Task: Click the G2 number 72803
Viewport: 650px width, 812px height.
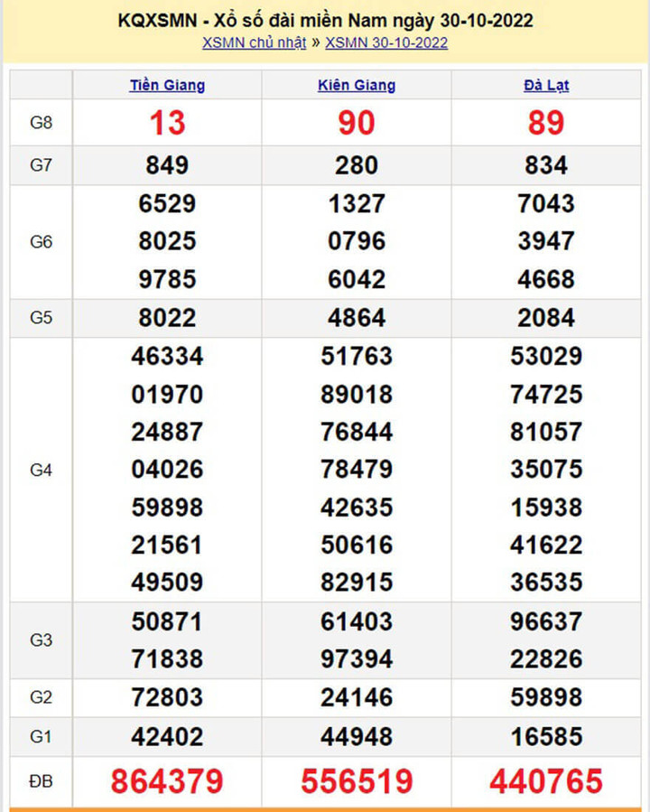Action: 167,698
